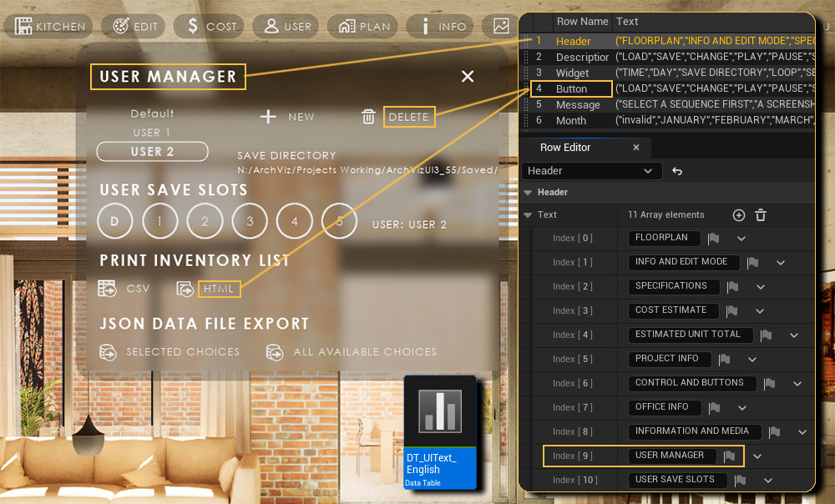Open the Header row selector dropdown

(590, 171)
